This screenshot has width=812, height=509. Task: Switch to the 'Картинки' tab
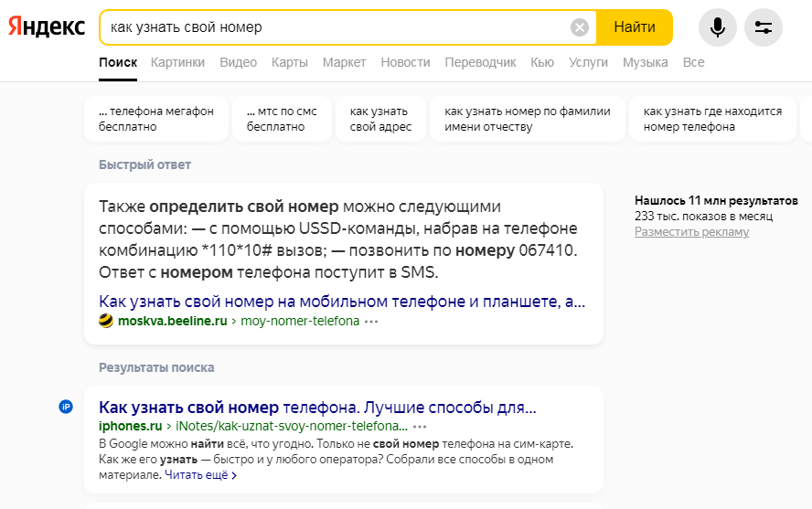pos(177,62)
